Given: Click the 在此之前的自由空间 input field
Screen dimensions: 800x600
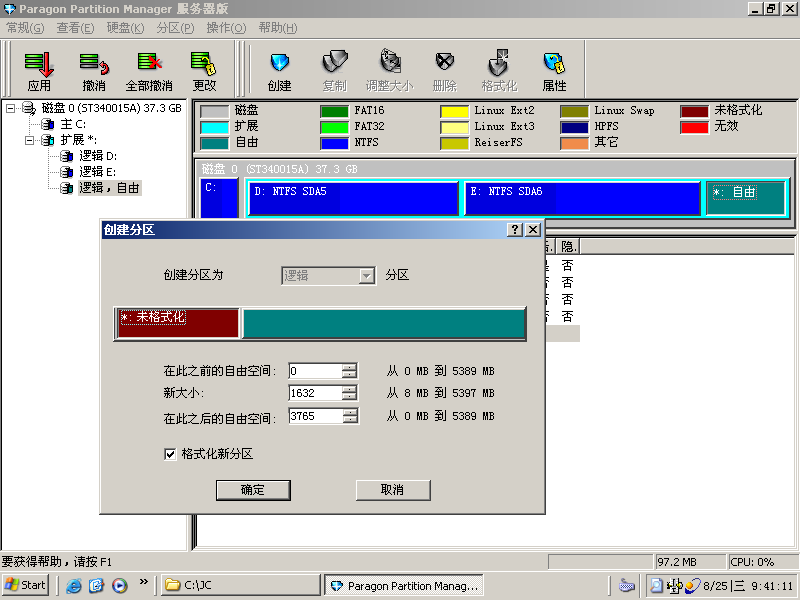Looking at the screenshot, I should (x=315, y=371).
